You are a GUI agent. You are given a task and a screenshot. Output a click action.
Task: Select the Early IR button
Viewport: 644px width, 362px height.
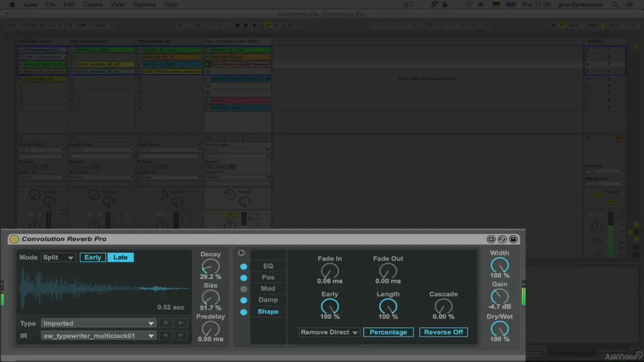tap(93, 257)
